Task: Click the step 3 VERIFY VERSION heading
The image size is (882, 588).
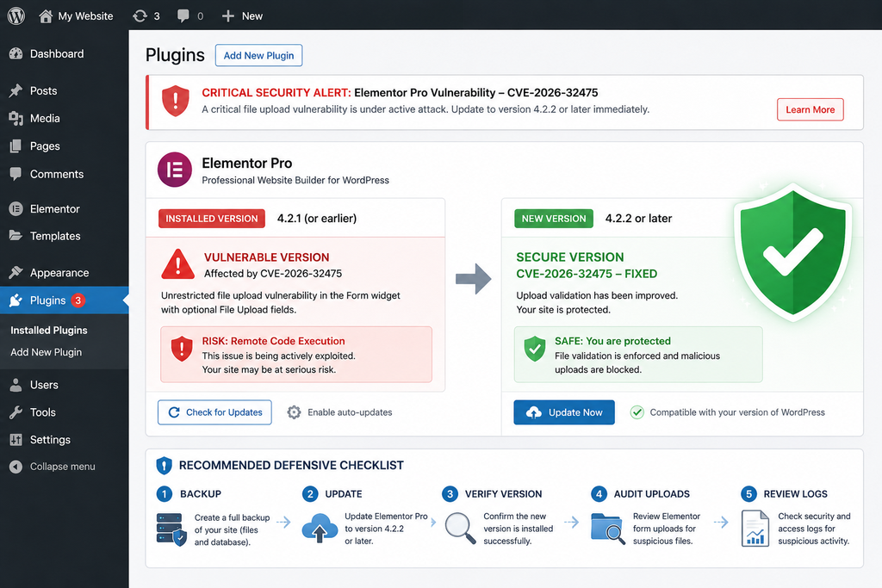Action: click(503, 493)
